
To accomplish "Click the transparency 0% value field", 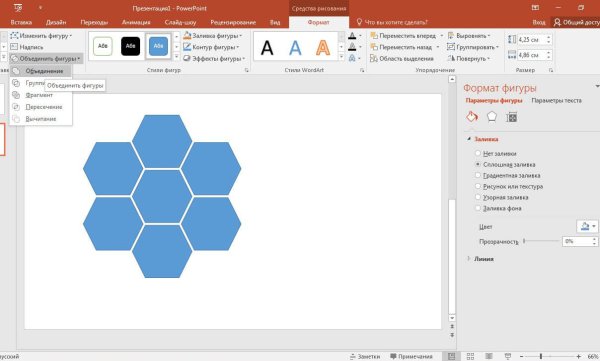I will pos(576,241).
